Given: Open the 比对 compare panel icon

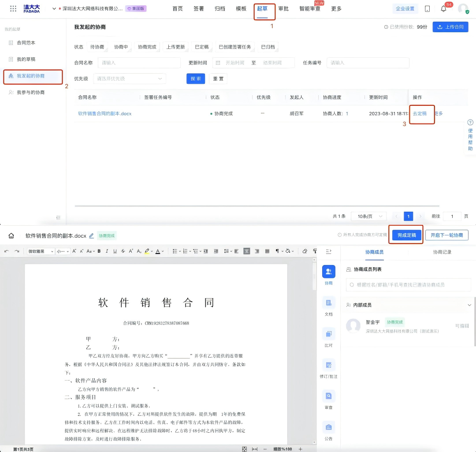Looking at the screenshot, I should 328,334.
